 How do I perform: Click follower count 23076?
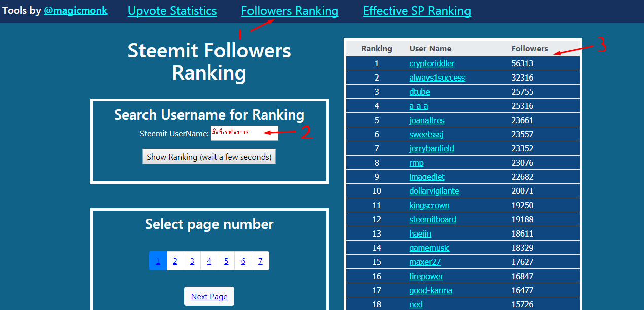[x=522, y=163]
